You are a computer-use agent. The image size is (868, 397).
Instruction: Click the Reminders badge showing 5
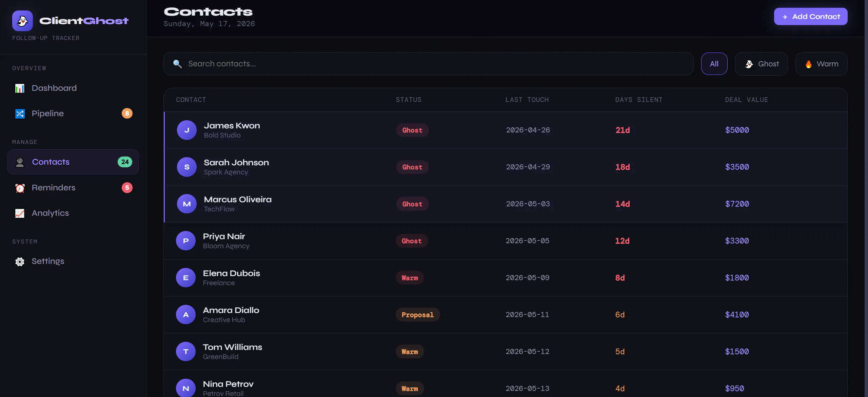[127, 188]
